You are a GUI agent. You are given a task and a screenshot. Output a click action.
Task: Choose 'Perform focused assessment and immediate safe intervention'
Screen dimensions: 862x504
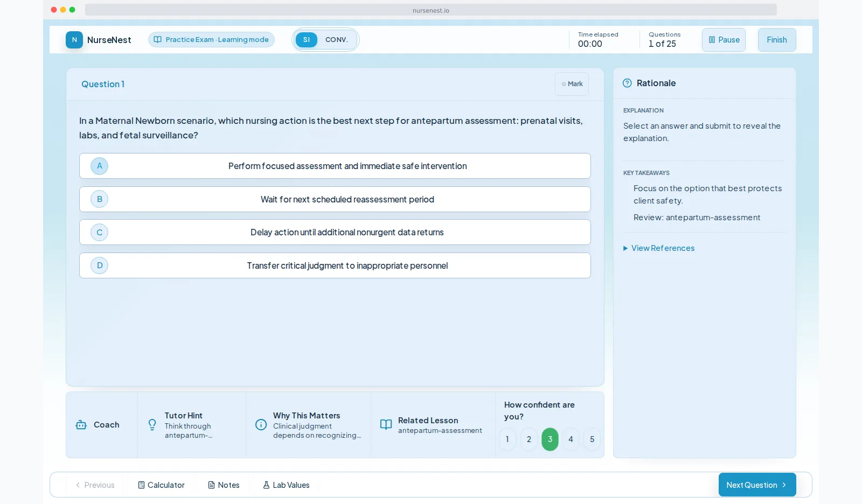pos(335,166)
